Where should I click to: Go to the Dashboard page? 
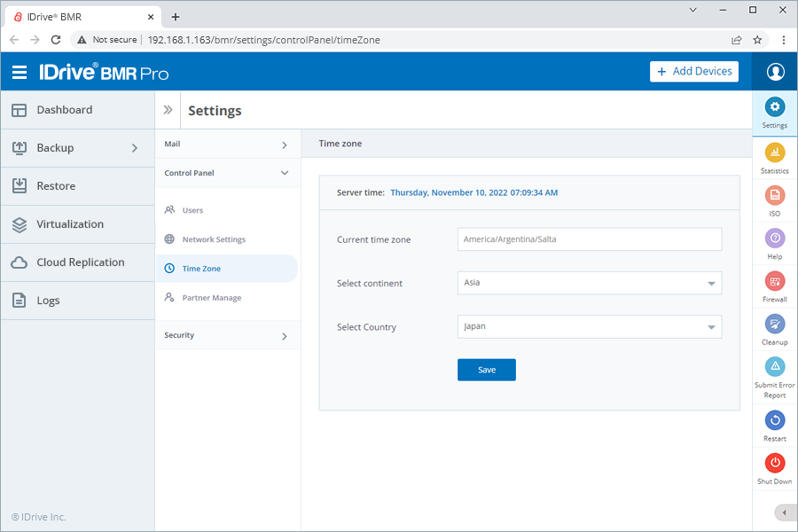pyautogui.click(x=77, y=110)
